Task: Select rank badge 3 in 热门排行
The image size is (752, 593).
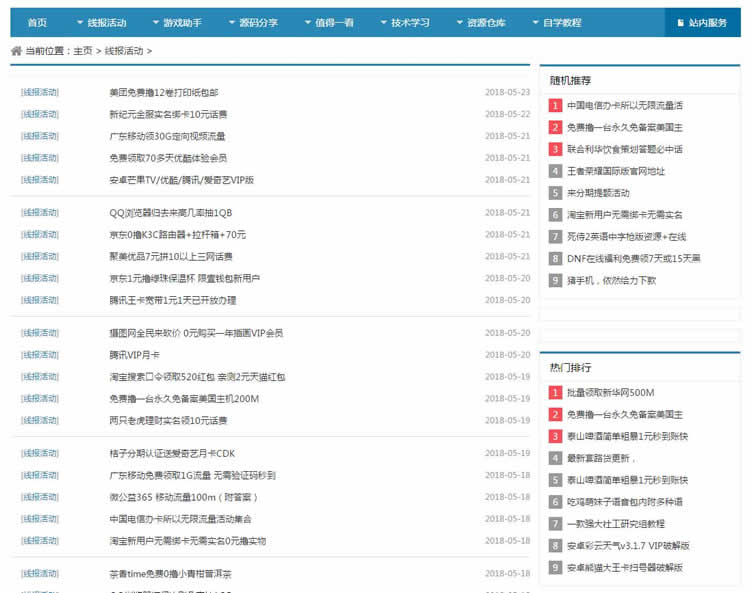Action: coord(555,436)
